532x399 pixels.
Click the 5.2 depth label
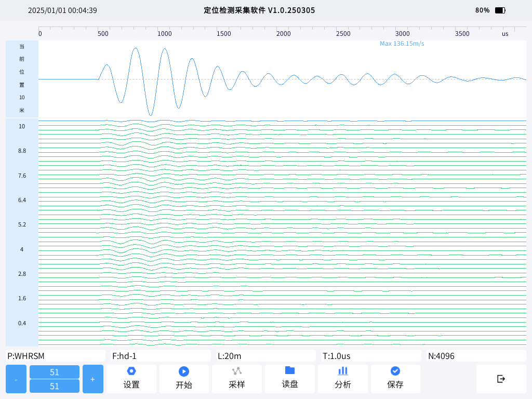coord(22,224)
